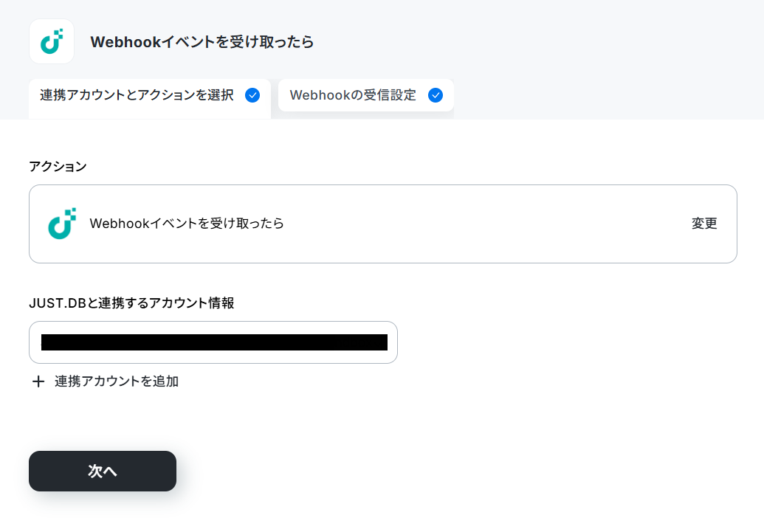Image resolution: width=764 pixels, height=532 pixels.
Task: Click the JUST.DB logo in the header
Action: coord(52,41)
